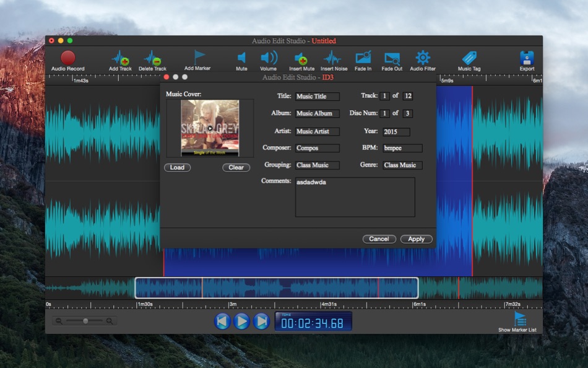Click the overview waveform selection region
The image size is (588, 368).
coord(277,288)
